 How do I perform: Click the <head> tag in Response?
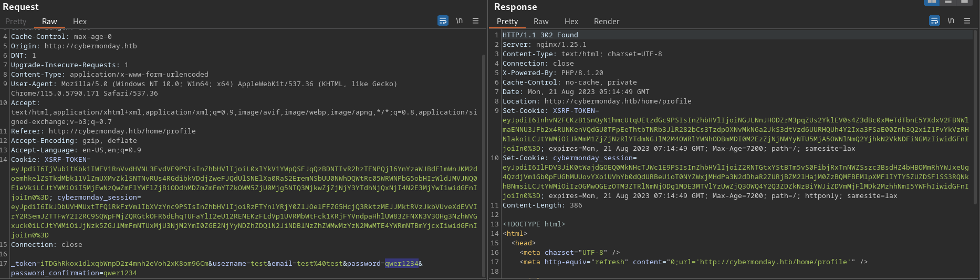[524, 243]
